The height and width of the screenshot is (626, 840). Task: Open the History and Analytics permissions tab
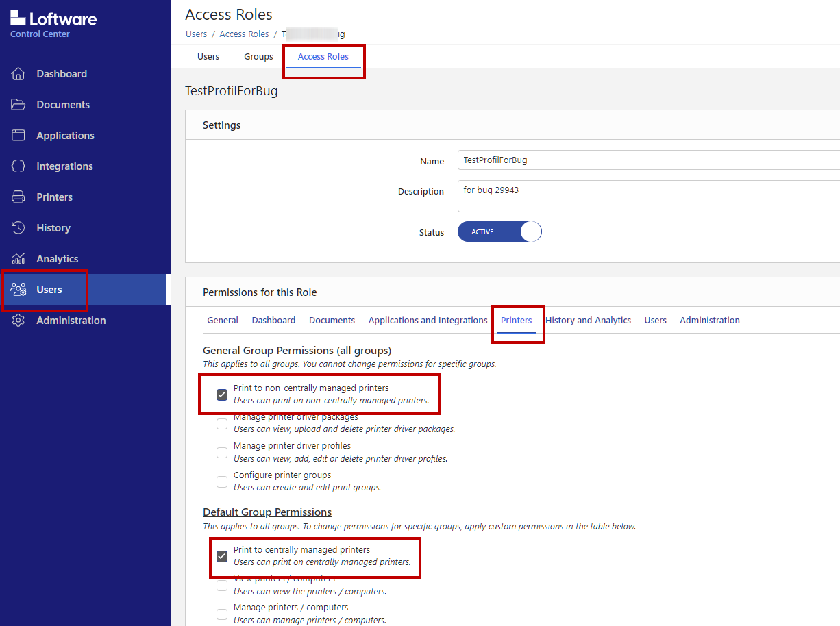(588, 321)
